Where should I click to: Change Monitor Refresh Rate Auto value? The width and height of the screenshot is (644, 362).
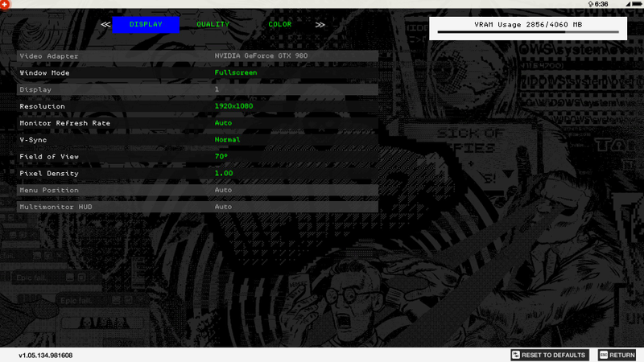tap(223, 123)
